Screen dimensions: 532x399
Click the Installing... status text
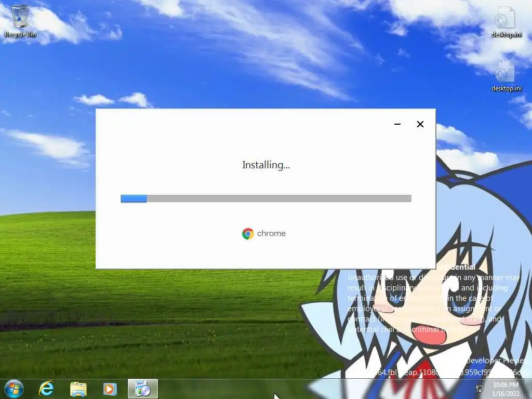click(x=266, y=165)
